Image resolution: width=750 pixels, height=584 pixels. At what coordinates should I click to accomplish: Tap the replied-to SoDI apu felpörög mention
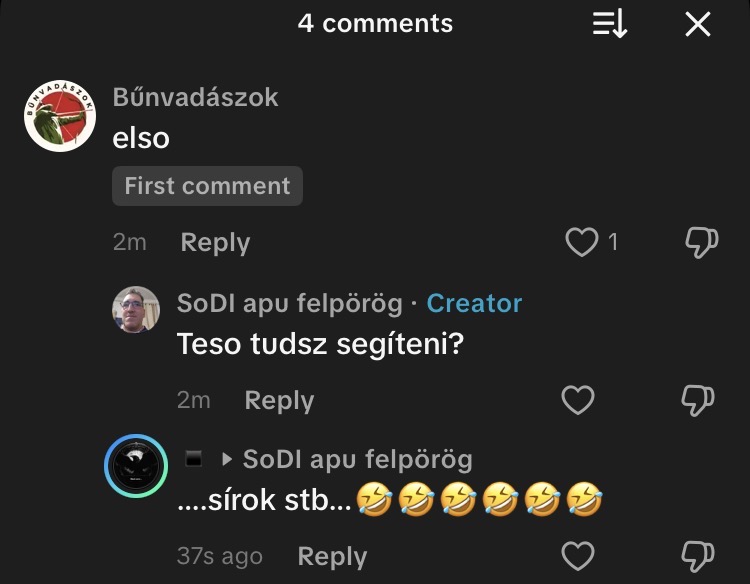pyautogui.click(x=357, y=460)
